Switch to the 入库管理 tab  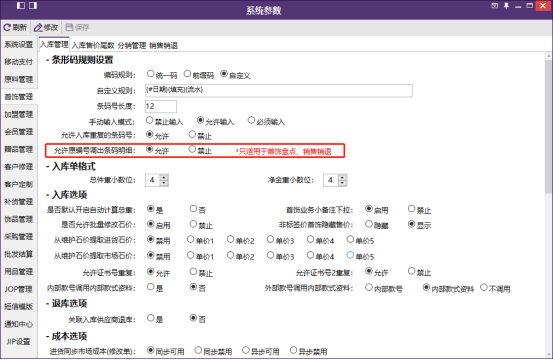(x=54, y=44)
